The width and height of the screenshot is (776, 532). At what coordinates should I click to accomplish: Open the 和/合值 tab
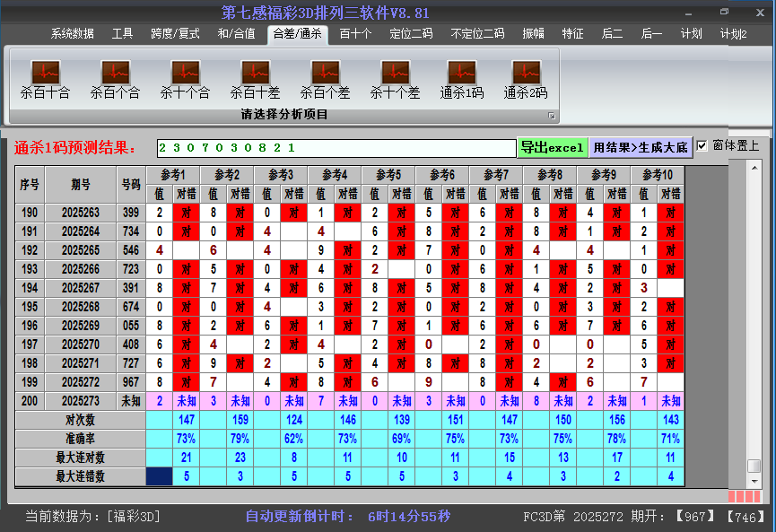[x=236, y=34]
